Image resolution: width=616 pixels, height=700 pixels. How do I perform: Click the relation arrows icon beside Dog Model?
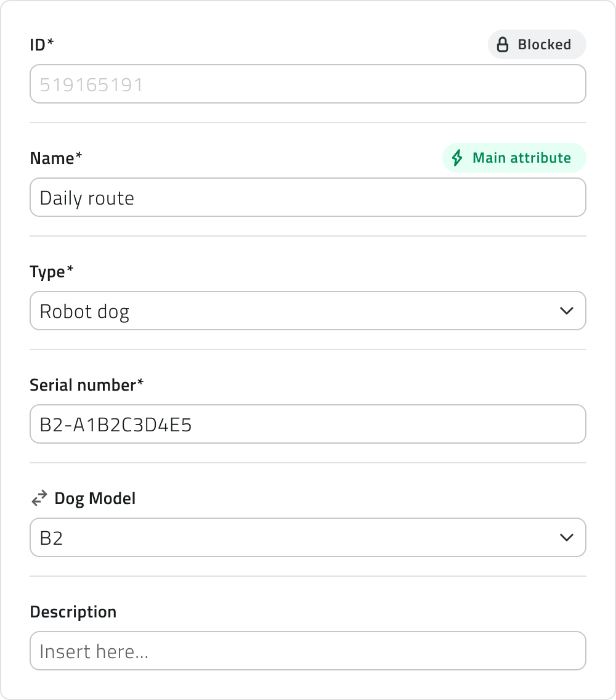coord(39,499)
